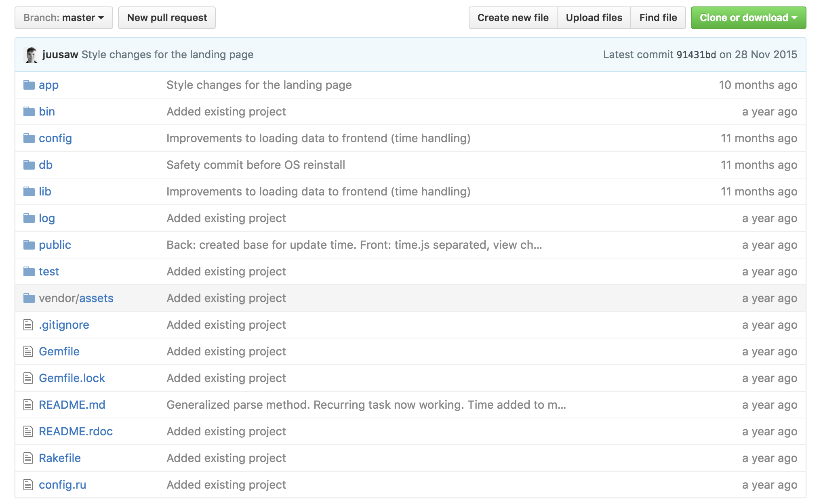Open Rakefile row's 'Added existing project' commit
The image size is (821, 504).
click(x=226, y=458)
